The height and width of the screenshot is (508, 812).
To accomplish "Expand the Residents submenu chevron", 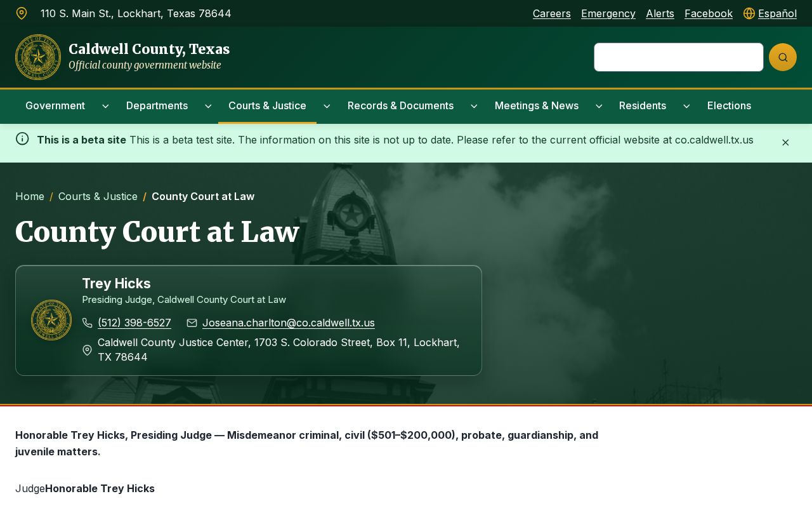I will click(x=686, y=106).
